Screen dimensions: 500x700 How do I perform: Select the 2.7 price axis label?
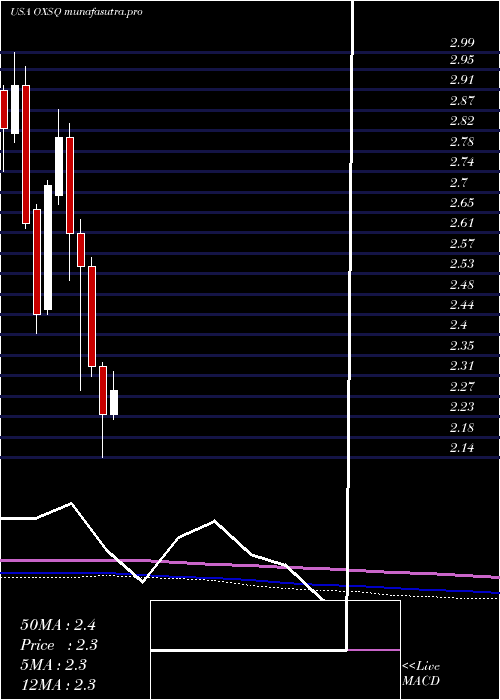click(x=459, y=183)
